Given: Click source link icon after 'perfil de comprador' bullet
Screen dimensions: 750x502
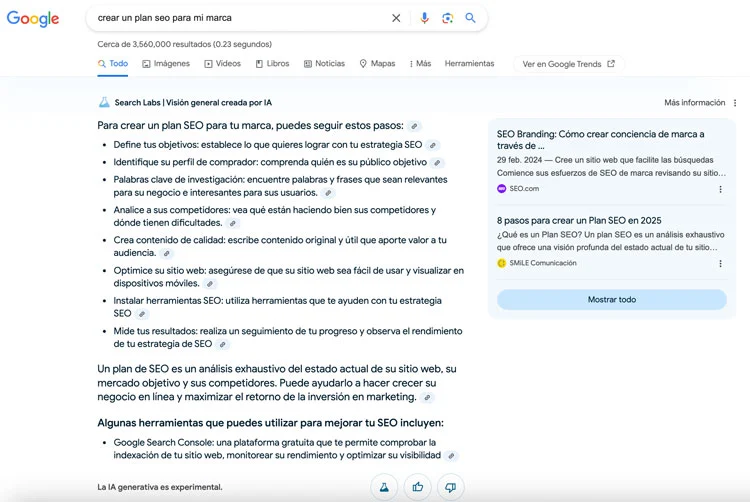Looking at the screenshot, I should click(437, 163).
